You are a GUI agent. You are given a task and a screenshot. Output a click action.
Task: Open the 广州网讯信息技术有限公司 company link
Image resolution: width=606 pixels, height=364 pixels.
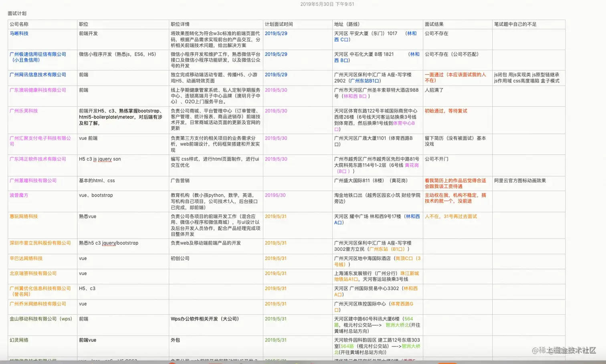[x=38, y=75]
